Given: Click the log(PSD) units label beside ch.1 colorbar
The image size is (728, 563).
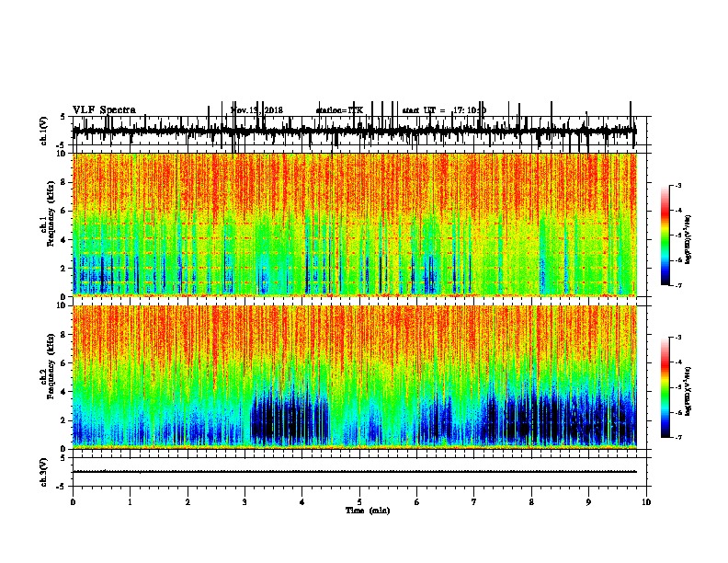Looking at the screenshot, I should click(x=688, y=239).
